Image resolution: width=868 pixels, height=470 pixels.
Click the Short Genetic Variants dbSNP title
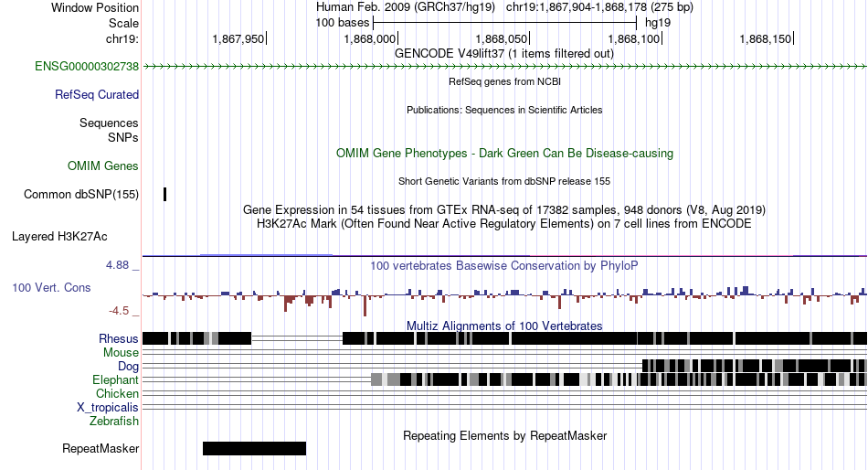click(504, 181)
